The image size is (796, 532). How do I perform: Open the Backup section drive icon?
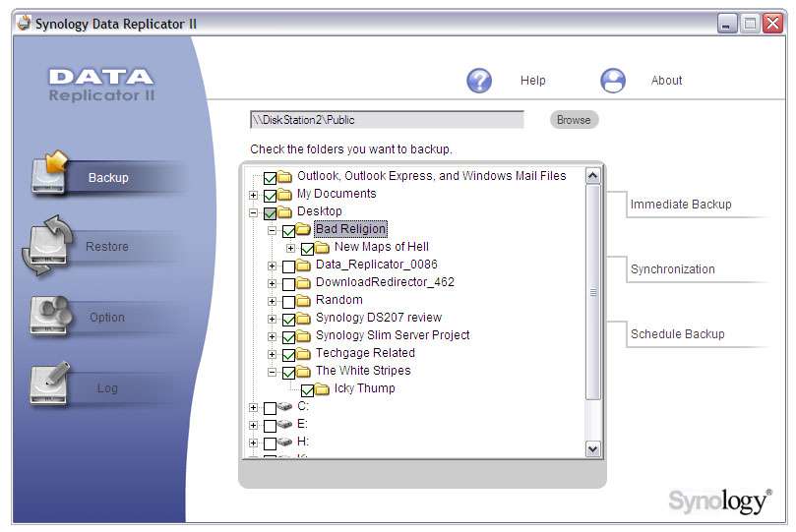pyautogui.click(x=49, y=173)
